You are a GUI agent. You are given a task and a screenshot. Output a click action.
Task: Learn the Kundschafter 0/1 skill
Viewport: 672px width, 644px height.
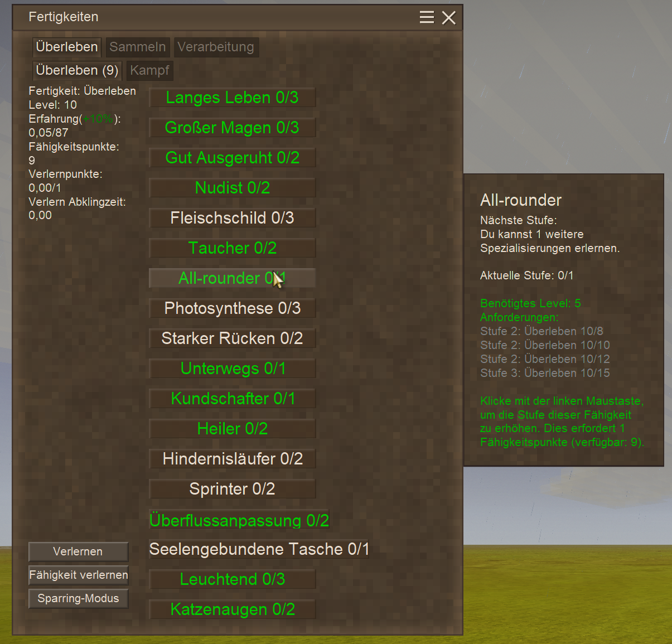(232, 399)
